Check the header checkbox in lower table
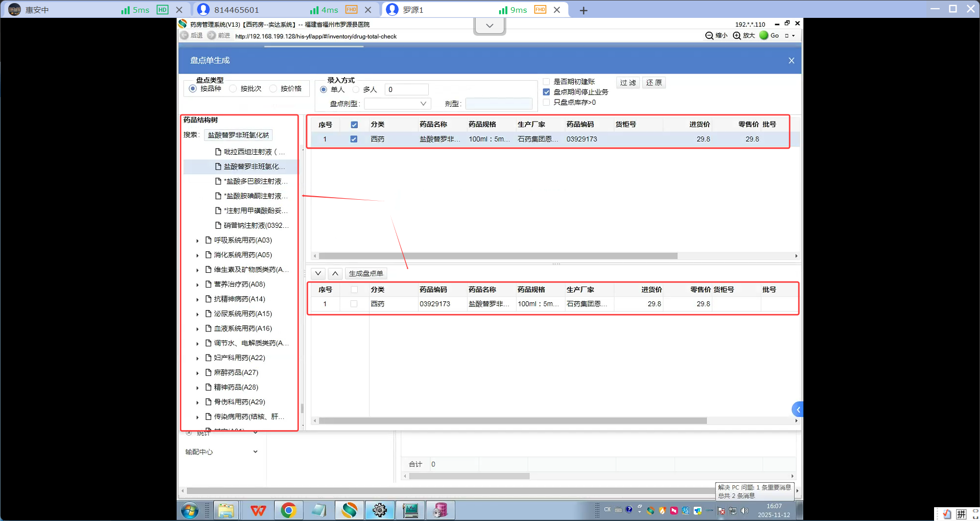 (x=354, y=290)
